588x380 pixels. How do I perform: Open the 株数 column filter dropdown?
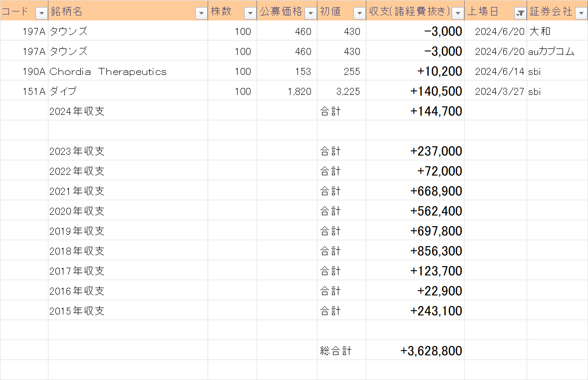tap(250, 13)
